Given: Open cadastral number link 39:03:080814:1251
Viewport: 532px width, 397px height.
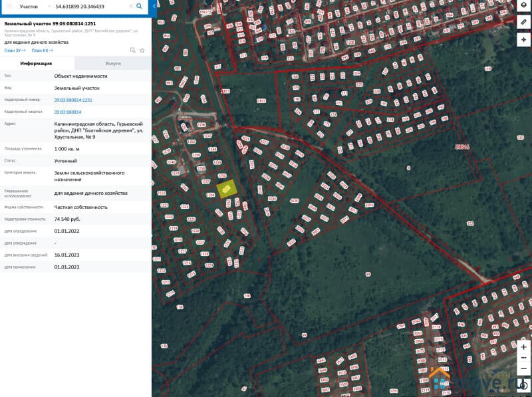Looking at the screenshot, I should pos(73,100).
